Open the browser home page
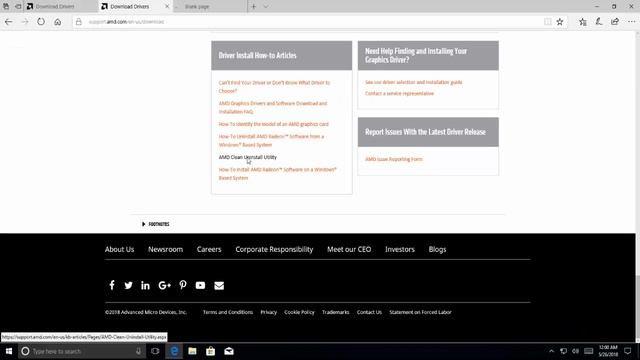Screen dimensions: 640x360 pos(58,22)
